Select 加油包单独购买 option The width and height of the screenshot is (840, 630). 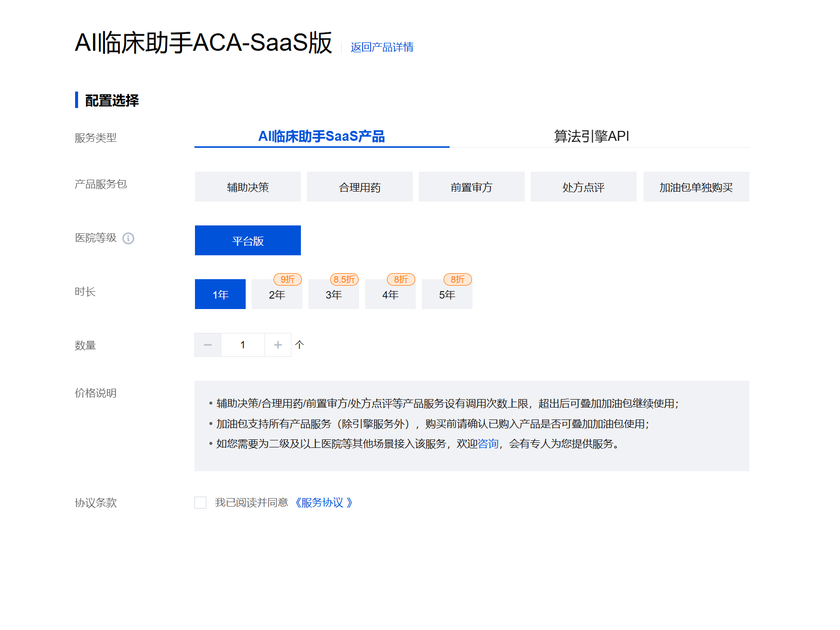(696, 187)
